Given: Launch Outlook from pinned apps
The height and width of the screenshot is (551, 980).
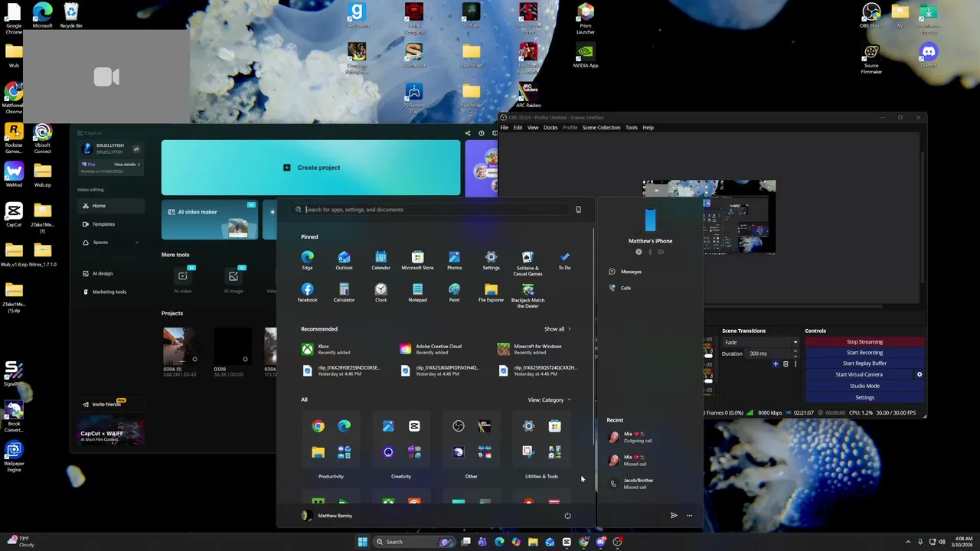Looking at the screenshot, I should pos(344,260).
